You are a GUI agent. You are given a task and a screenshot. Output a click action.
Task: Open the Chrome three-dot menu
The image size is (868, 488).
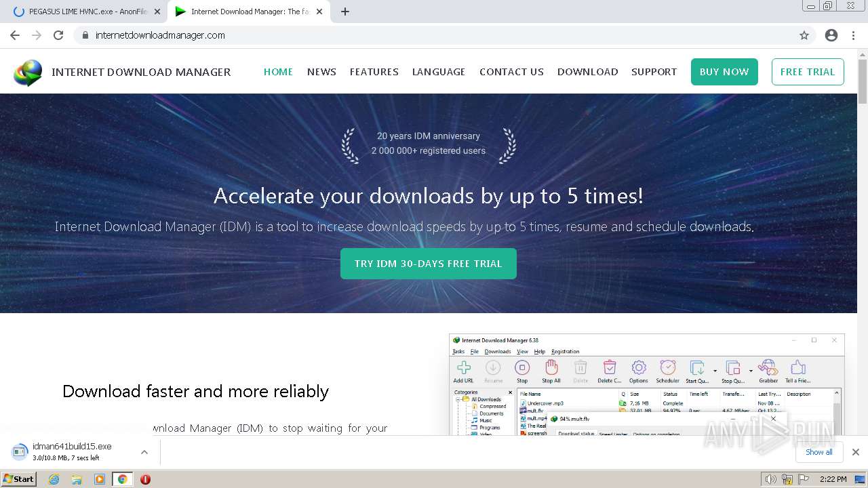[x=853, y=35]
